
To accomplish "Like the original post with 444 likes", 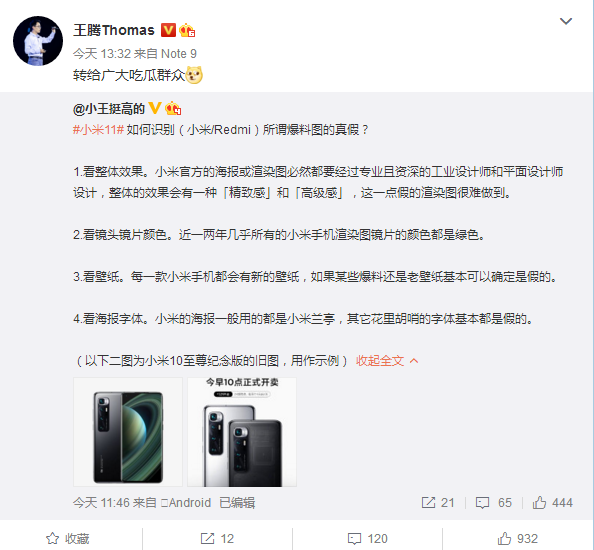I will [x=552, y=503].
